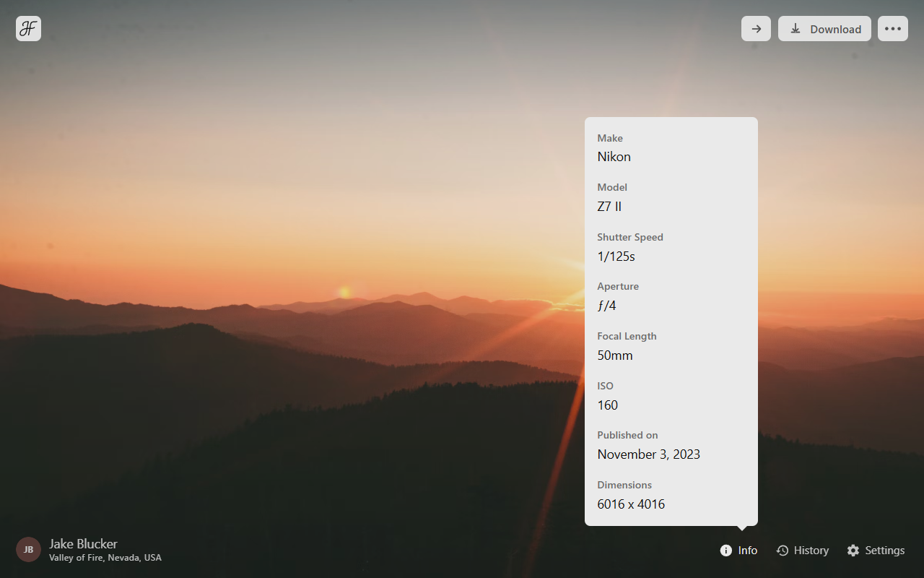This screenshot has width=924, height=578.
Task: Click the History clock icon
Action: [x=783, y=551]
